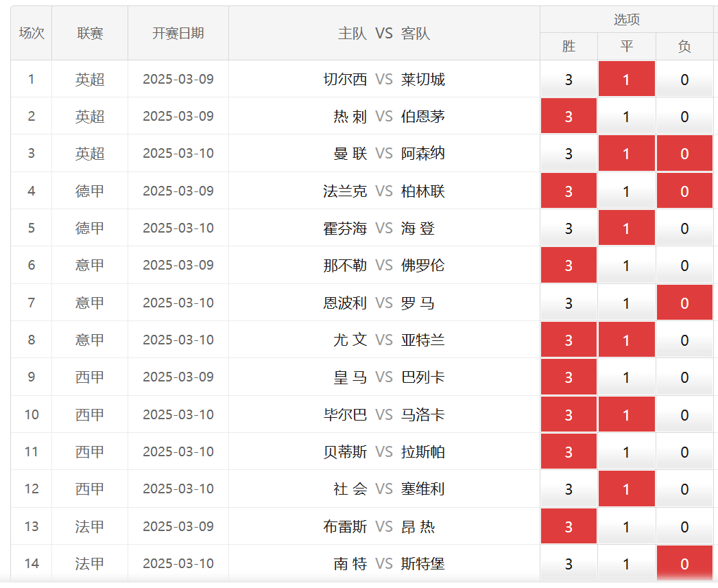Deselect draw option 1 for 切尔西 VS 莱切城

[626, 79]
